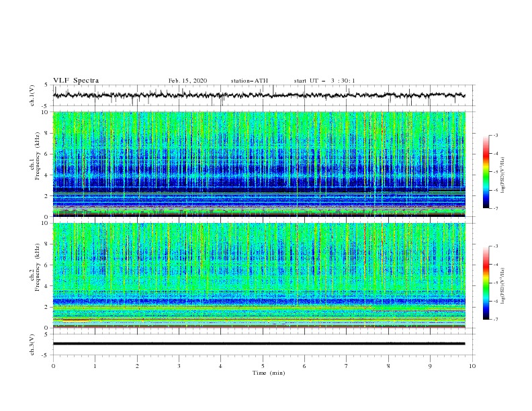
Task: Click the "Time (min)" axis label
Action: coord(269,373)
